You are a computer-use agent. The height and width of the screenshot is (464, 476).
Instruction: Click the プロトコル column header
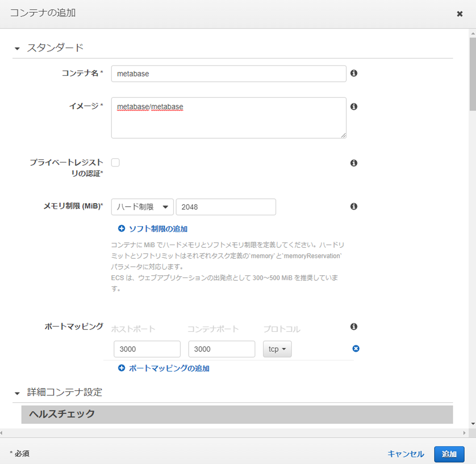[x=282, y=329]
